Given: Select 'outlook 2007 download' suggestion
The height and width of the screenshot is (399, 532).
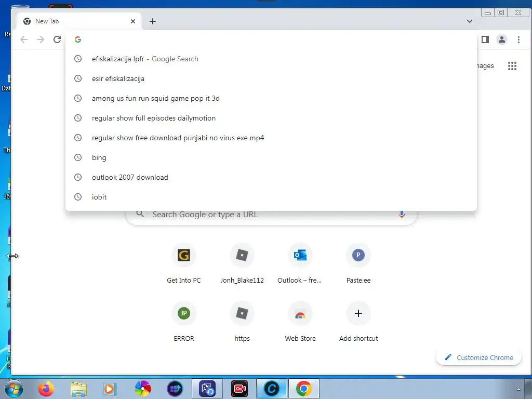Looking at the screenshot, I should coord(271,177).
